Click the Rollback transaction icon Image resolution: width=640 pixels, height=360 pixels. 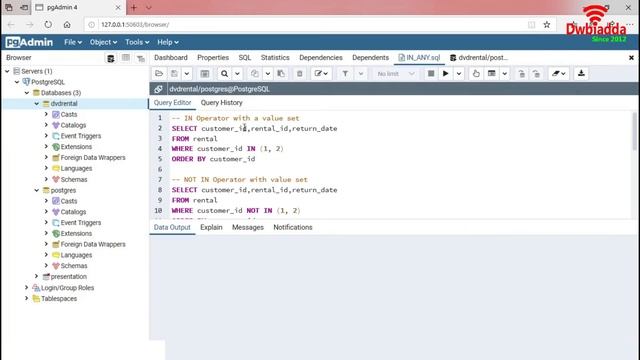(x=536, y=74)
